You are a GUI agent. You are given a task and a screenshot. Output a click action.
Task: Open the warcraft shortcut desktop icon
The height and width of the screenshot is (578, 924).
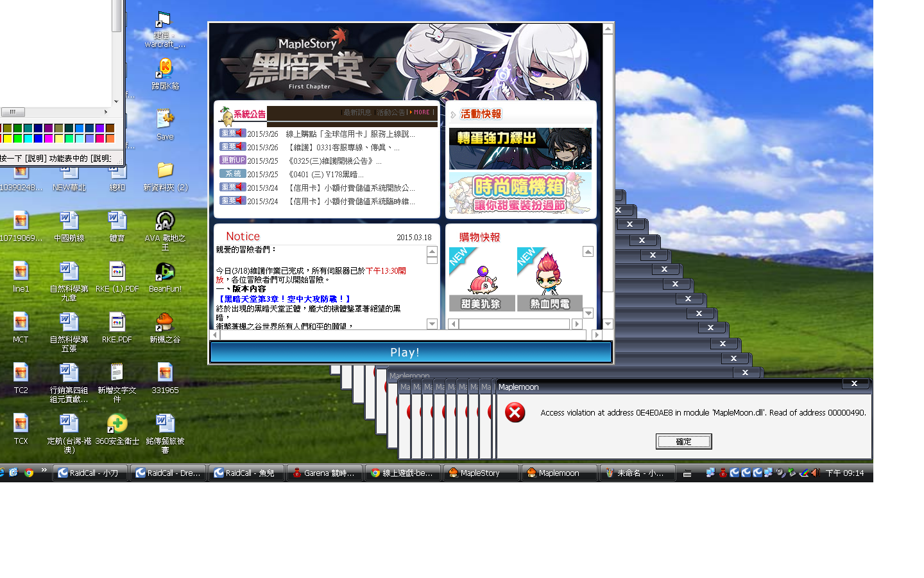(165, 29)
